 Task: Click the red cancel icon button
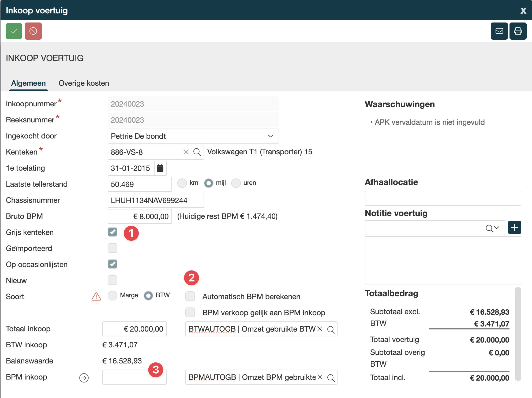33,31
